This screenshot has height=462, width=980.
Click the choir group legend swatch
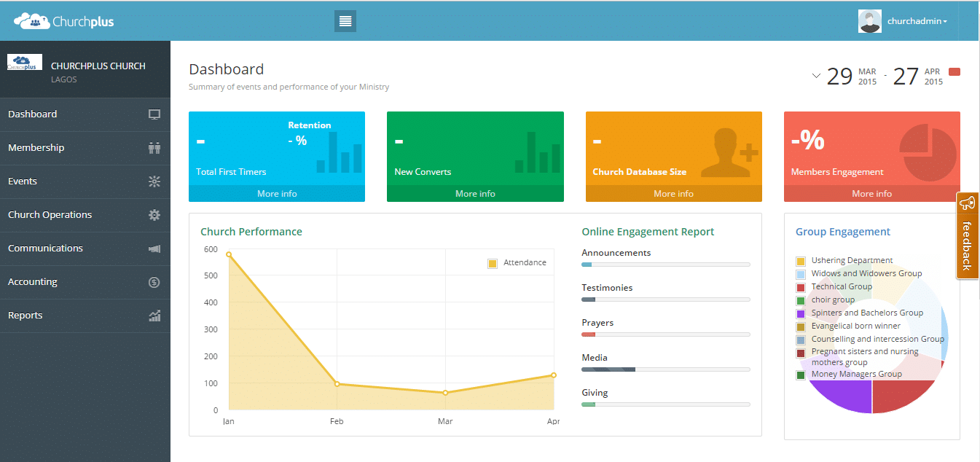tap(801, 300)
